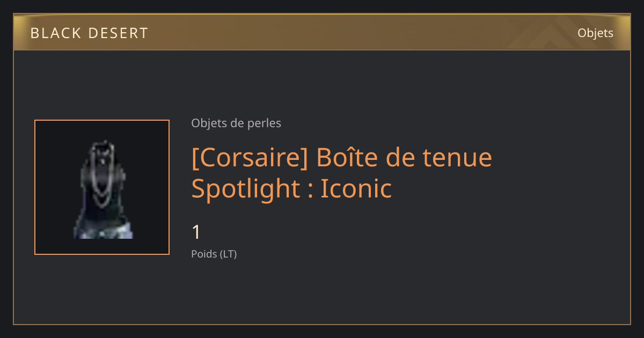Click the weight value '1'

196,232
